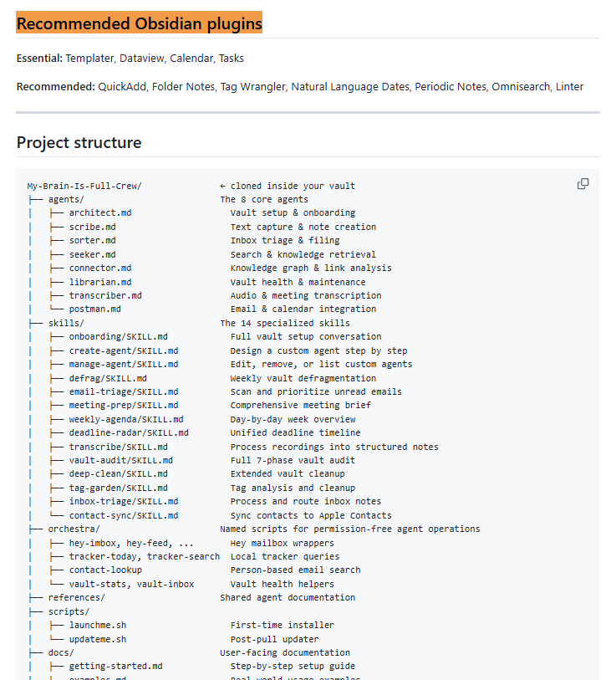Image resolution: width=616 pixels, height=680 pixels.
Task: Click the 'references/' folder line
Action: click(76, 597)
